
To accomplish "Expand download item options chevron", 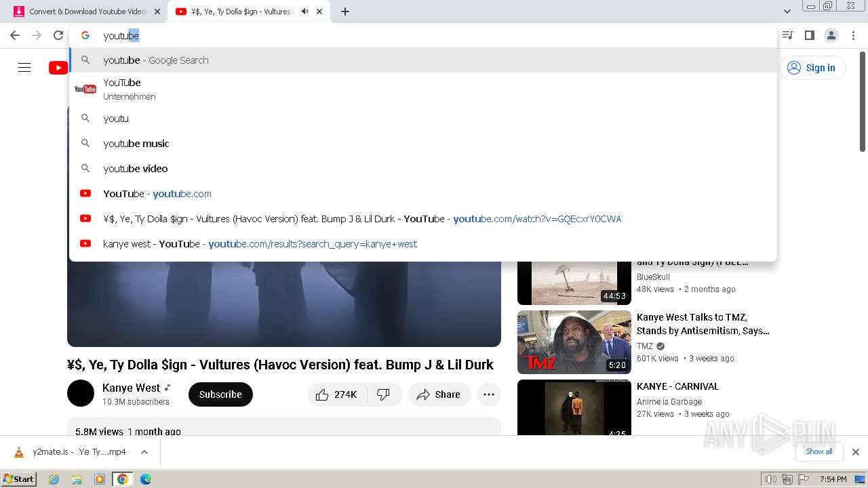I will pos(144,452).
